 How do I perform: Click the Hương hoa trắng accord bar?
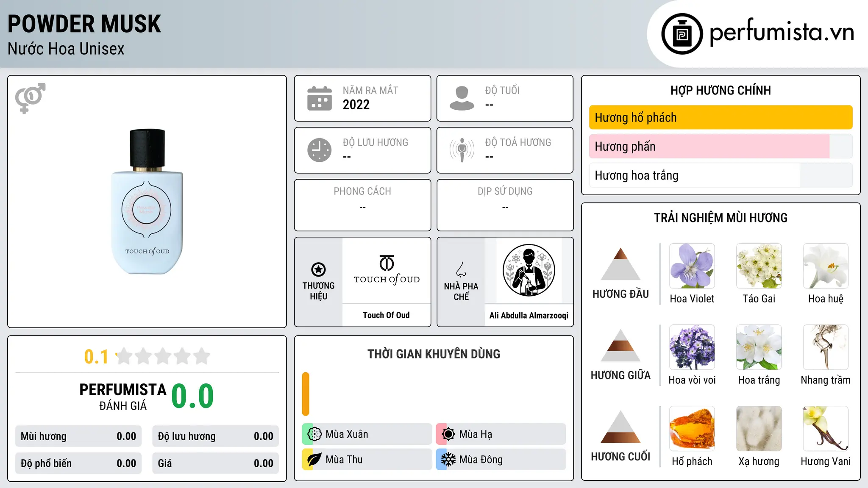coord(721,175)
